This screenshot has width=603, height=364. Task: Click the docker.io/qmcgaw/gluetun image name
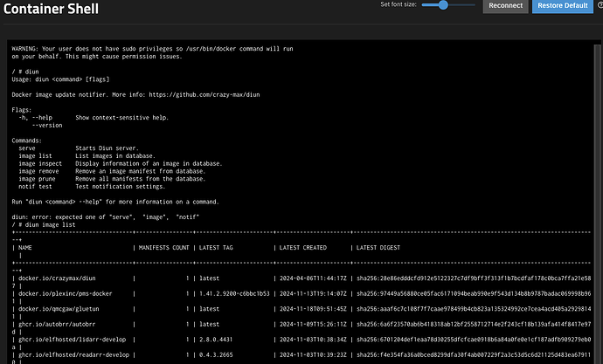(59, 309)
